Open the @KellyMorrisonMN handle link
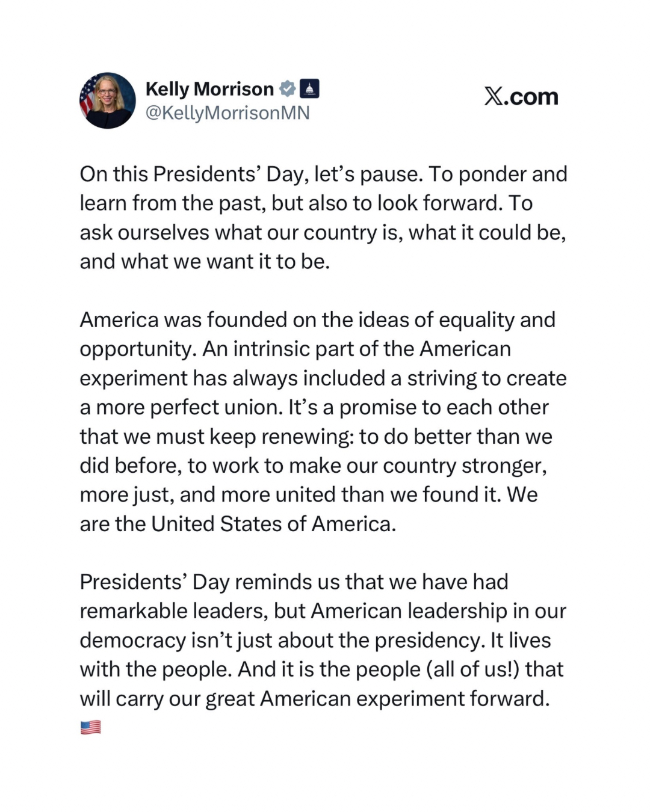The image size is (650, 812). coord(227,113)
